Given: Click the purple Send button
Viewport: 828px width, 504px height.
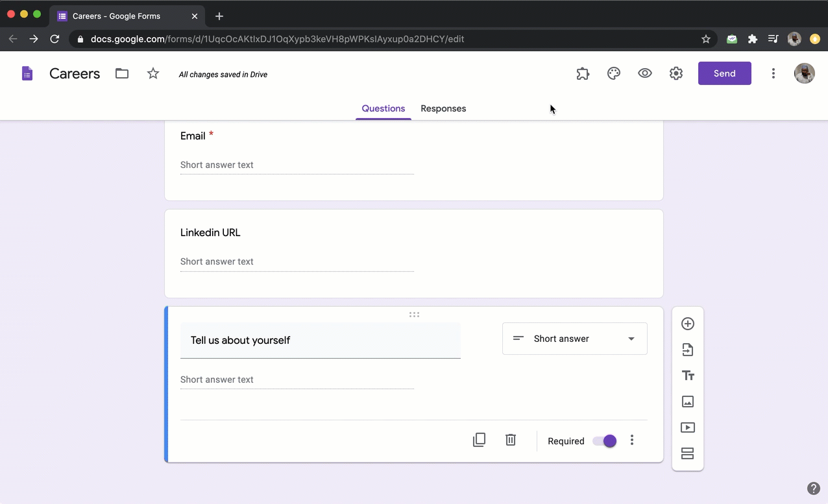Looking at the screenshot, I should pyautogui.click(x=724, y=73).
